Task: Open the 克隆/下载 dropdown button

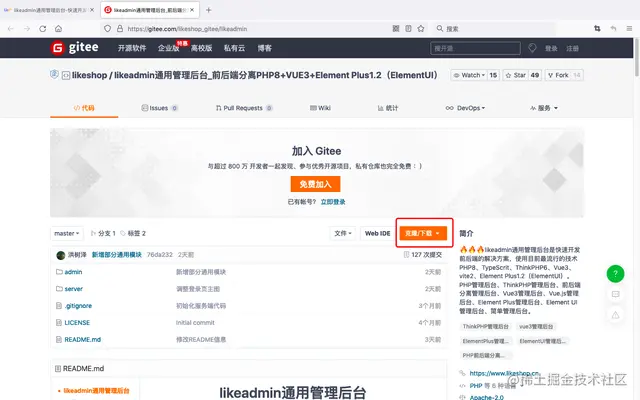Action: click(423, 233)
